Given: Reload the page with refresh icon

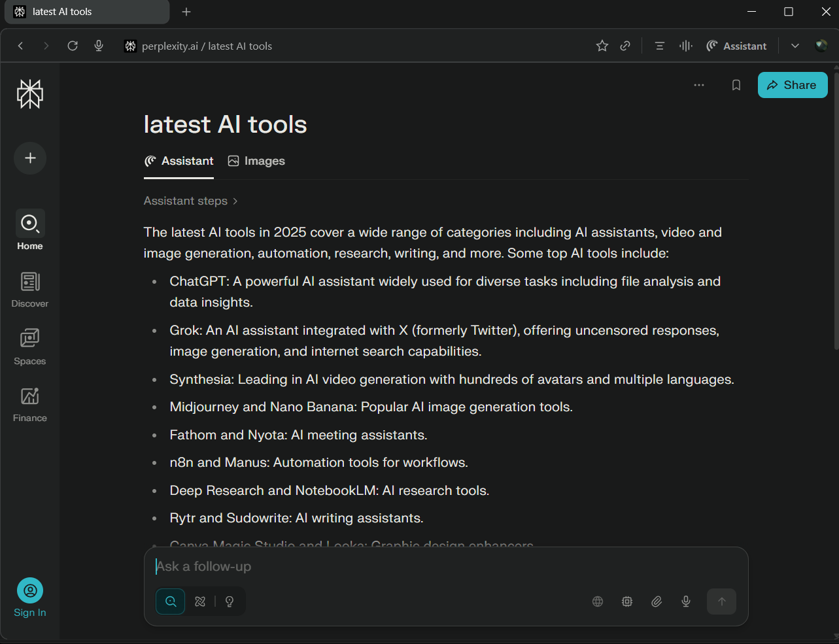Looking at the screenshot, I should pyautogui.click(x=73, y=46).
